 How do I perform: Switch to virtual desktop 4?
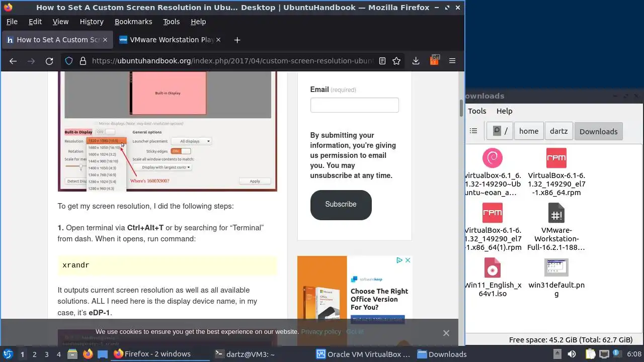tap(58, 354)
